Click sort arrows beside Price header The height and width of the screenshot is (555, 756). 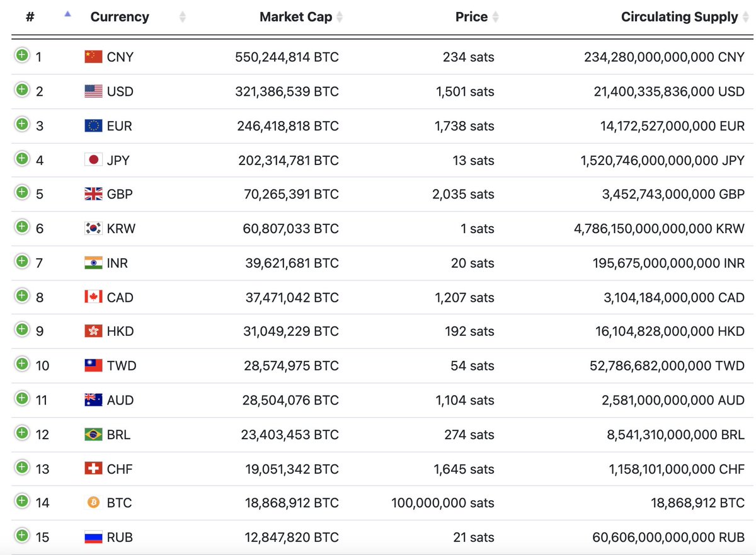tap(495, 17)
